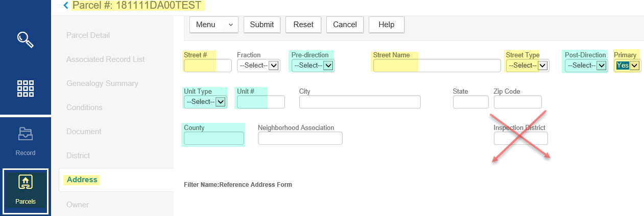
Task: Go to the Conditions tab
Action: [84, 107]
